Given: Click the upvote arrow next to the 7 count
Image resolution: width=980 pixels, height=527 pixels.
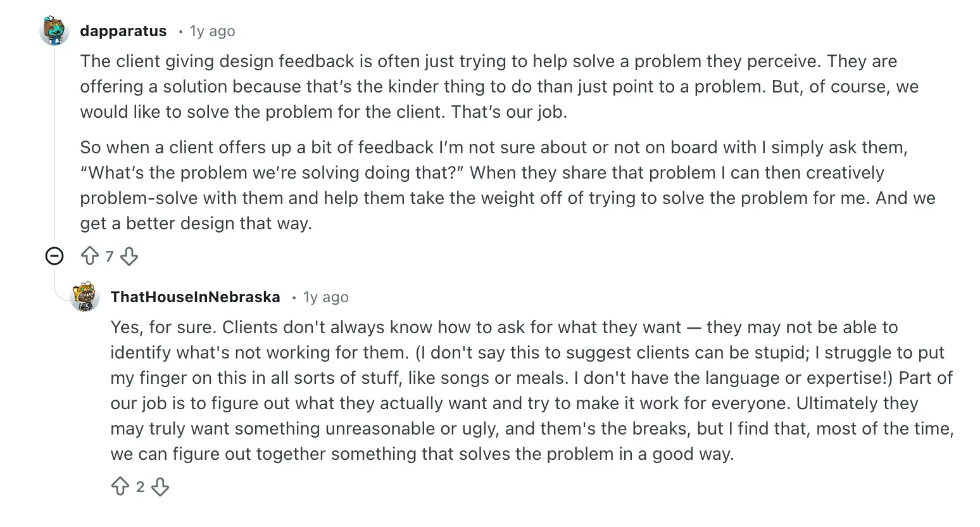Looking at the screenshot, I should point(89,256).
